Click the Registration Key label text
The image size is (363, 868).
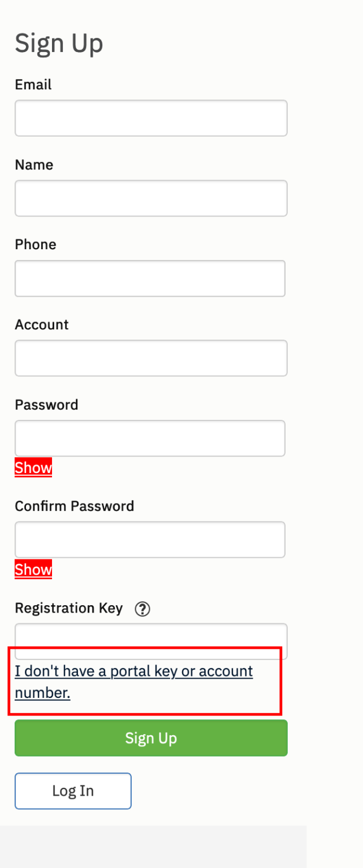point(68,608)
